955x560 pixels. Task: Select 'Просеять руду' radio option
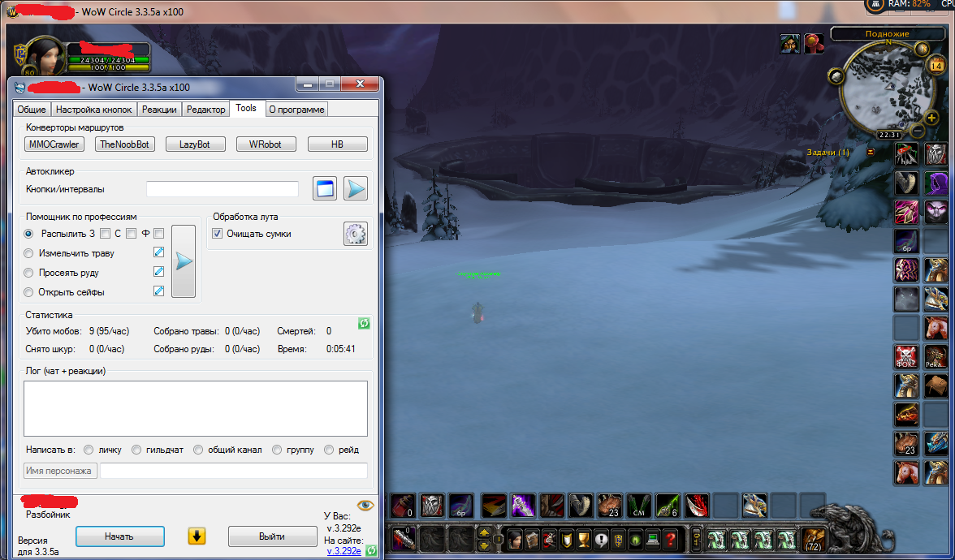coord(28,273)
